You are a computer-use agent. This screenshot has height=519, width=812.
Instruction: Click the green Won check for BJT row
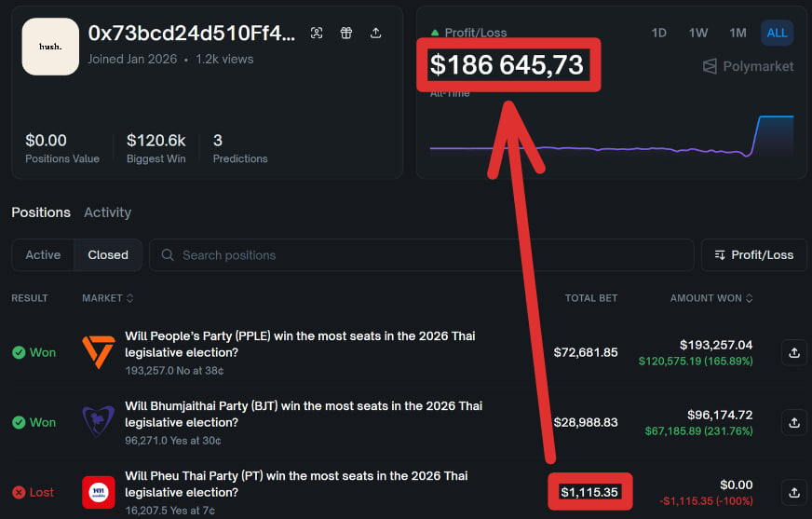pos(19,423)
